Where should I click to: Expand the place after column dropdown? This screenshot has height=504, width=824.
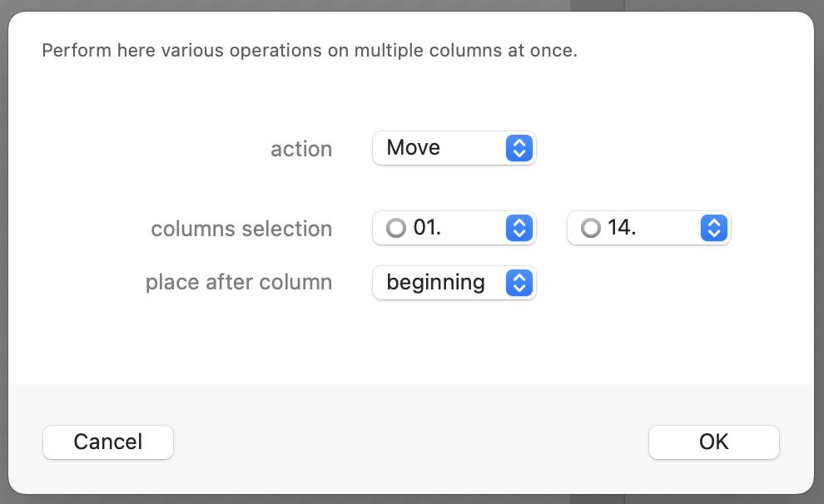454,283
